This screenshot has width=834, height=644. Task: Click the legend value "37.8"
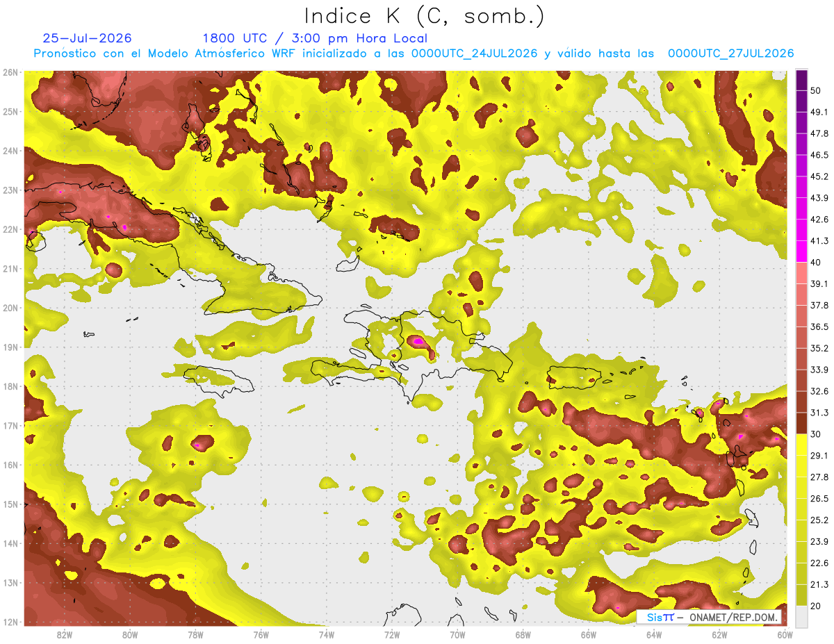point(819,305)
